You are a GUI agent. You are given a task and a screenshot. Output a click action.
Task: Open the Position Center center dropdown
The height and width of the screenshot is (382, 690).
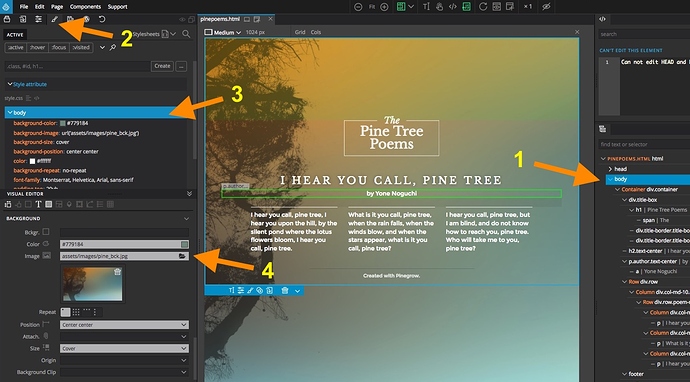[124, 325]
